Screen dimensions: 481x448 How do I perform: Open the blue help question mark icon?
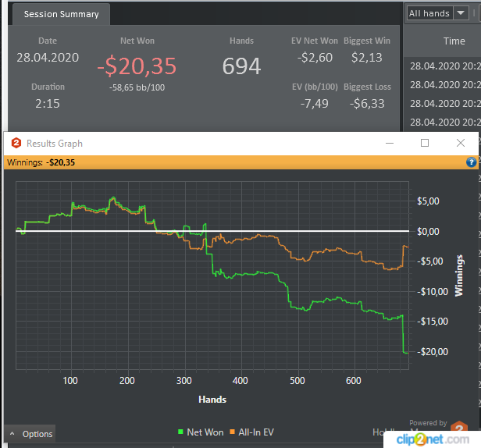coord(471,162)
